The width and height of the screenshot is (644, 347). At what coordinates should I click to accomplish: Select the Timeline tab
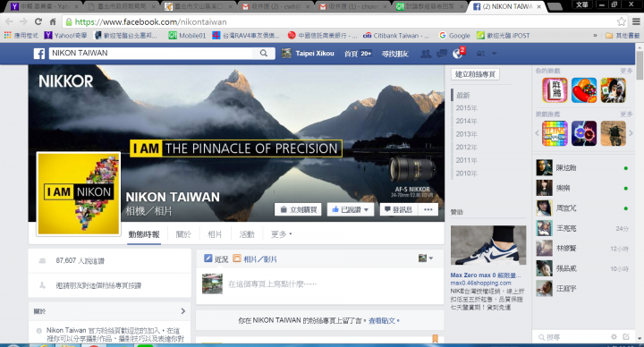(144, 234)
